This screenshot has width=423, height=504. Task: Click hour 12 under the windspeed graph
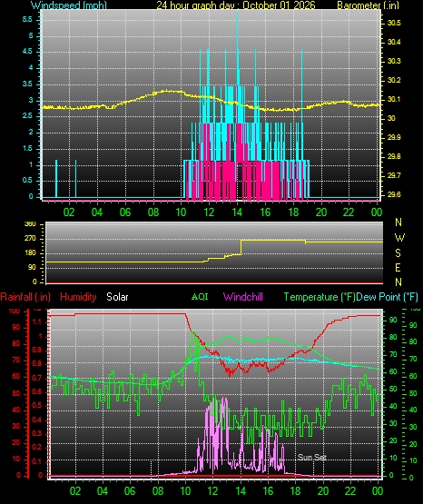point(209,212)
